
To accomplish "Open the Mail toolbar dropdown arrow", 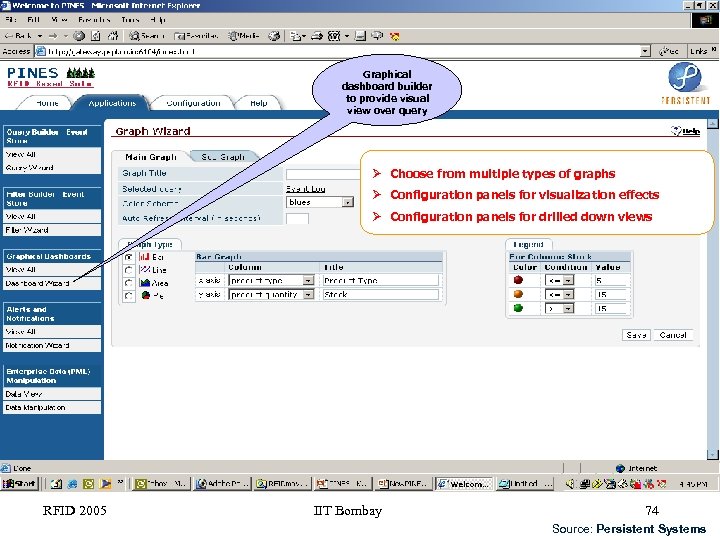I will click(304, 36).
